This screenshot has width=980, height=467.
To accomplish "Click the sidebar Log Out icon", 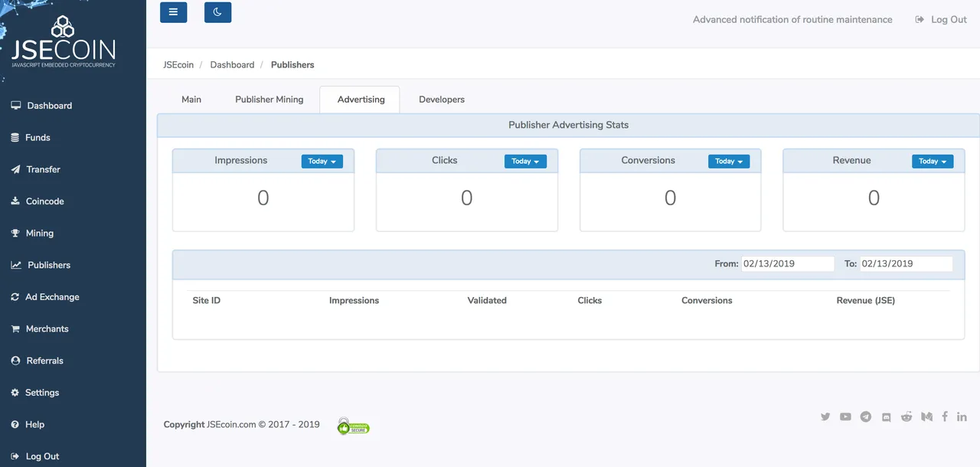I will [x=15, y=456].
